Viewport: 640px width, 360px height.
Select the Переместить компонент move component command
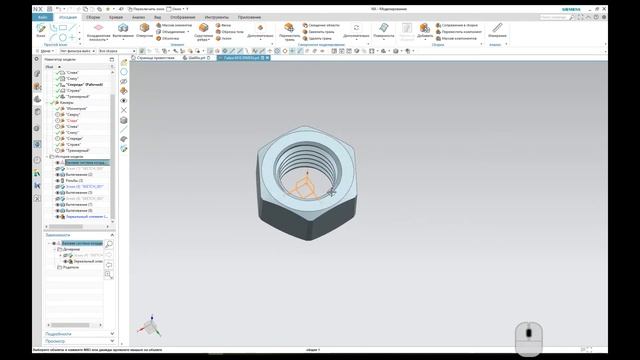tap(459, 32)
